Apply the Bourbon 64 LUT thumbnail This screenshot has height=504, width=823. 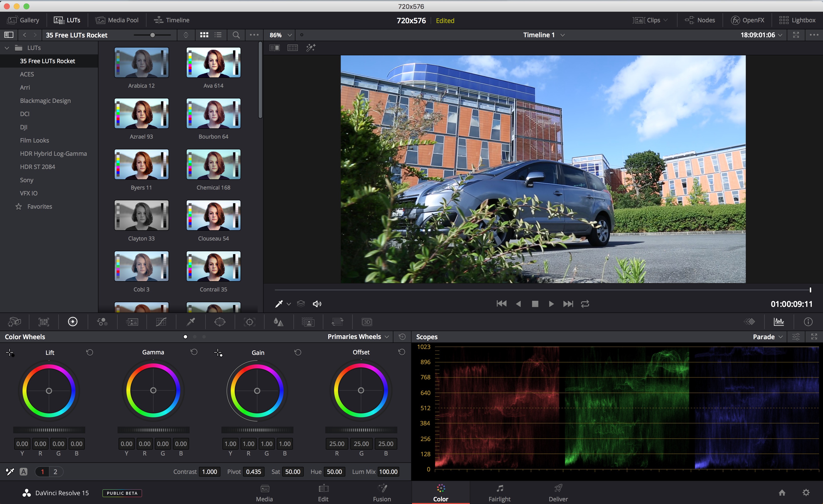click(213, 114)
